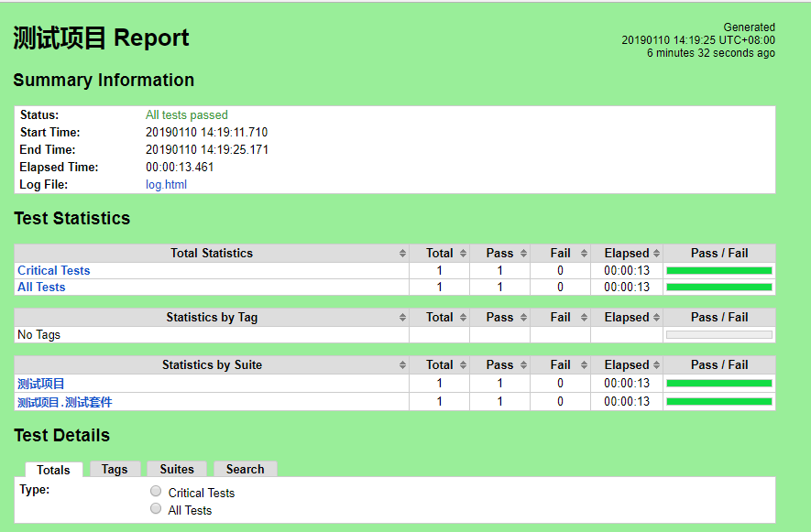Switch to the Suites tab
Image resolution: width=811 pixels, height=532 pixels.
tap(177, 469)
